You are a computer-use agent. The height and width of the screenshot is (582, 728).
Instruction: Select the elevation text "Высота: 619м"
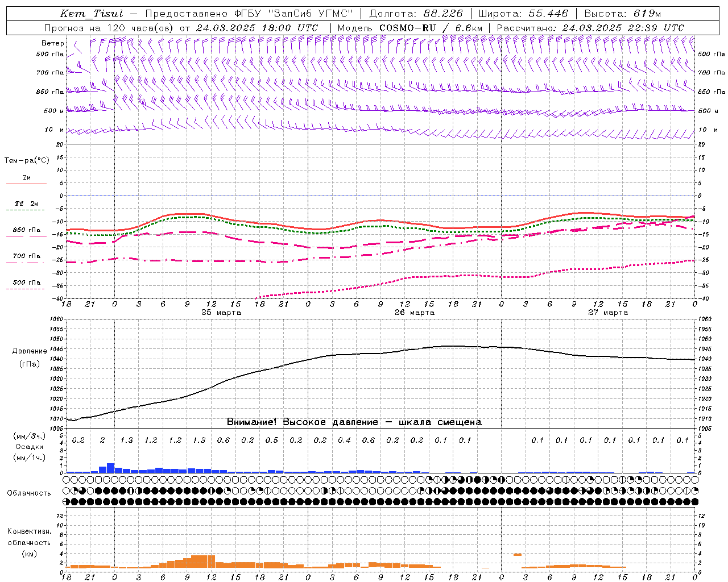coord(622,14)
